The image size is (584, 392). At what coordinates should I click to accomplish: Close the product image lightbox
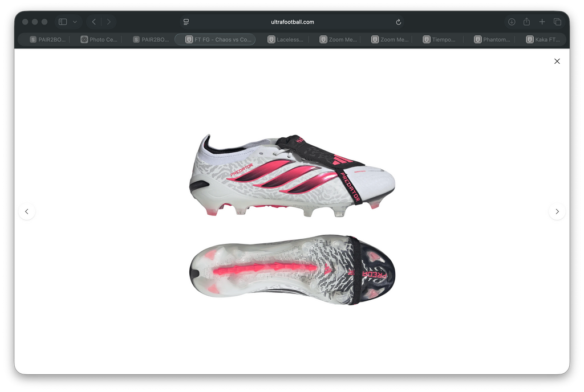557,62
